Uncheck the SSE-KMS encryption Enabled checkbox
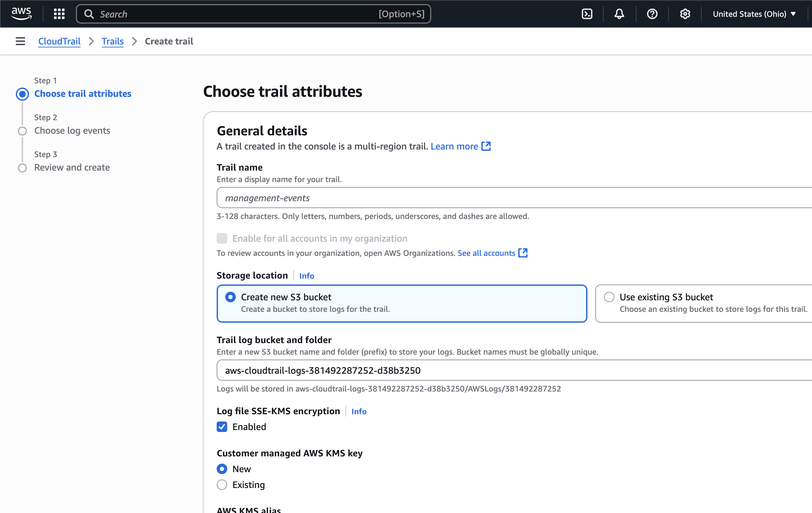812x513 pixels. [x=222, y=427]
